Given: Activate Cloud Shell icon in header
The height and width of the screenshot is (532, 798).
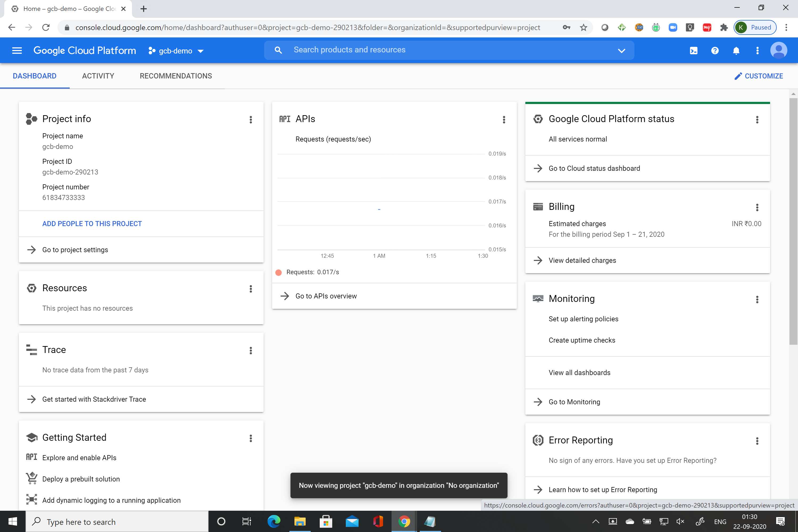Looking at the screenshot, I should click(693, 51).
